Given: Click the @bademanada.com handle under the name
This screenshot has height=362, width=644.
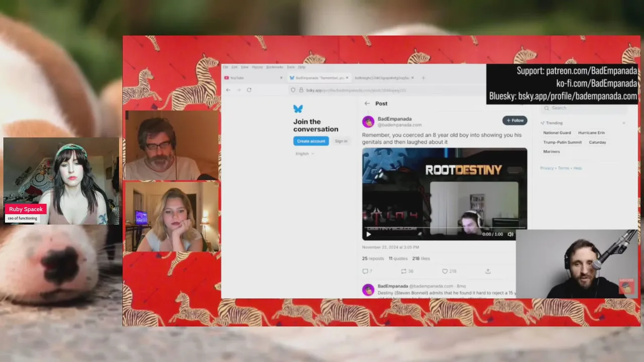Looking at the screenshot, I should pyautogui.click(x=399, y=125).
